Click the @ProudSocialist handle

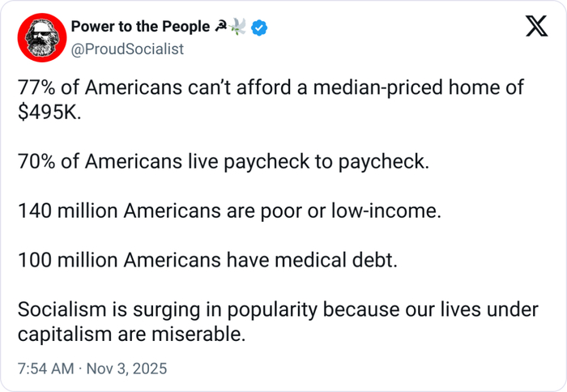click(127, 49)
